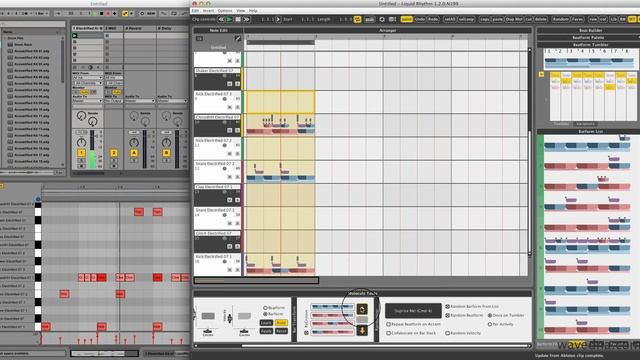Viewport: 640px width, 360px height.
Task: Open the Help menu
Action: pyautogui.click(x=253, y=11)
